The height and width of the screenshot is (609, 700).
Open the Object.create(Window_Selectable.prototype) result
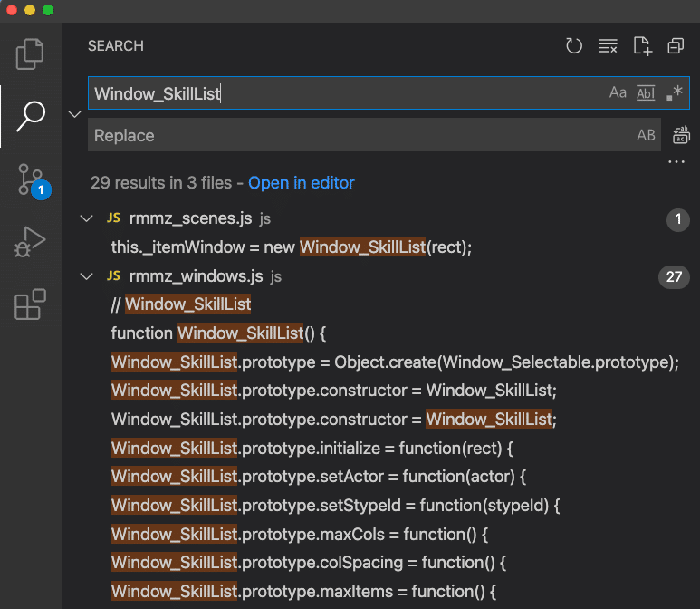(x=395, y=362)
